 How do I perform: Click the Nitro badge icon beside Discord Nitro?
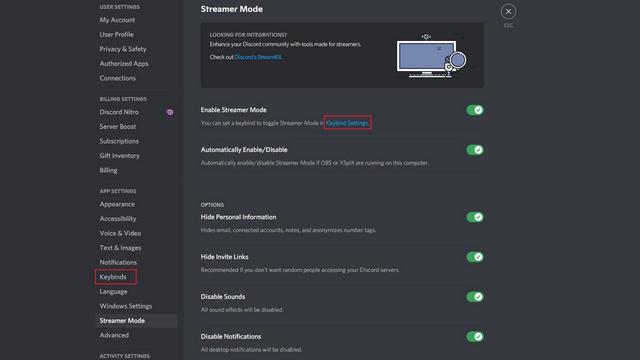(170, 112)
